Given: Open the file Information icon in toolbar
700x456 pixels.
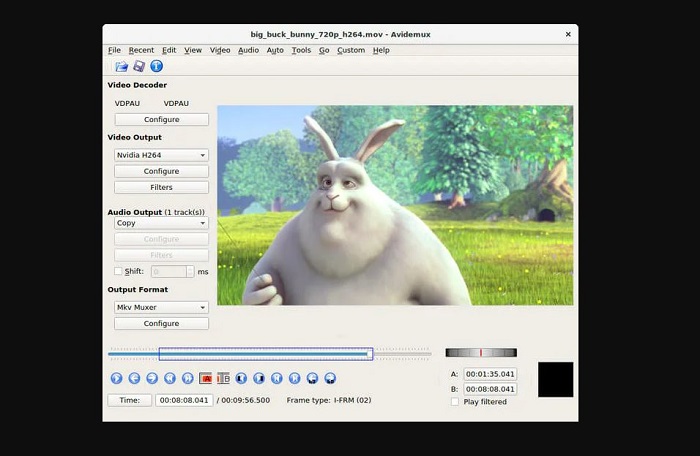Looking at the screenshot, I should tap(156, 66).
